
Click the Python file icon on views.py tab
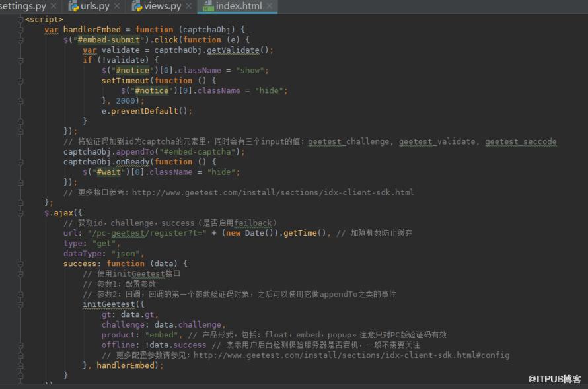[137, 6]
